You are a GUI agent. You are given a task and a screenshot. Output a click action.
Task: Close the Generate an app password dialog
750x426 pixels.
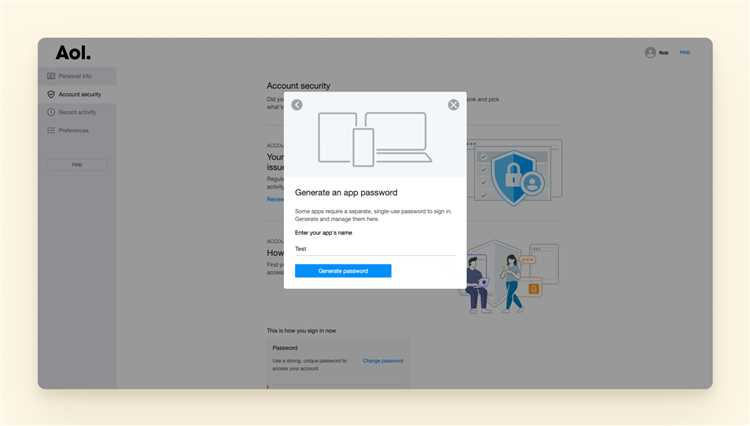click(453, 105)
